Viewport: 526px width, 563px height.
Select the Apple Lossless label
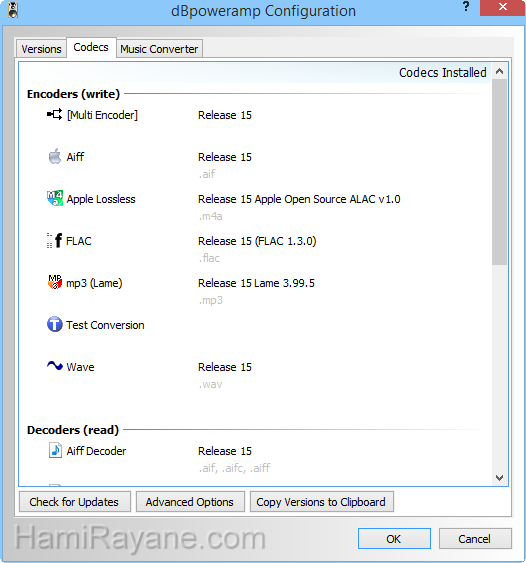[x=101, y=199]
